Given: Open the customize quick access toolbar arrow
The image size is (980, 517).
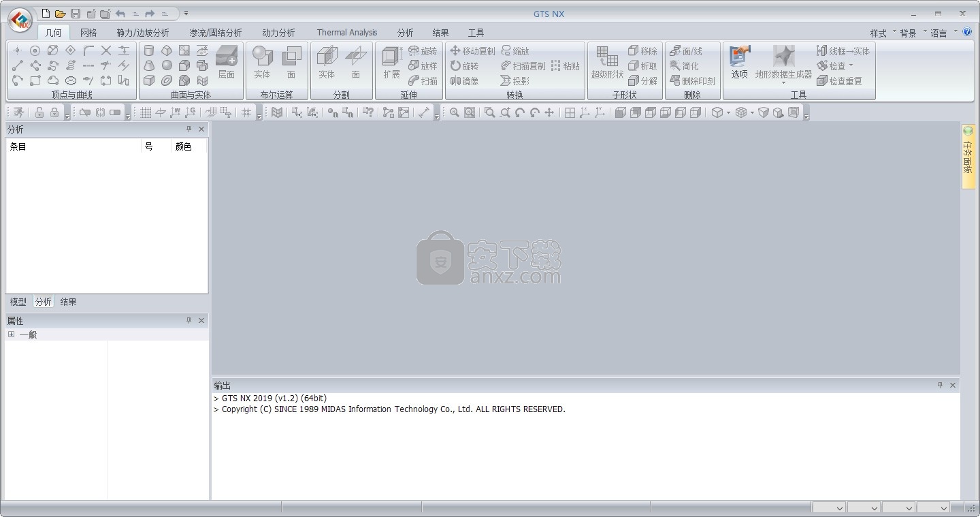Looking at the screenshot, I should (186, 13).
